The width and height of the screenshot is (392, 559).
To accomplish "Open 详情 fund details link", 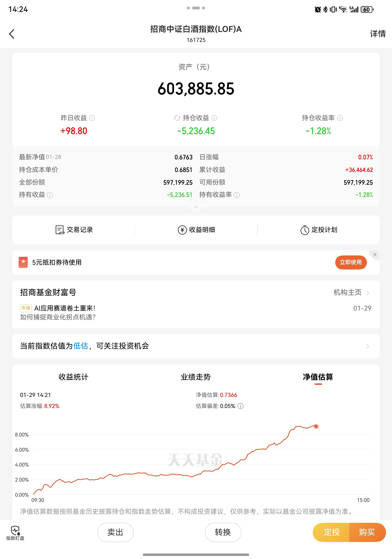I will click(x=378, y=34).
